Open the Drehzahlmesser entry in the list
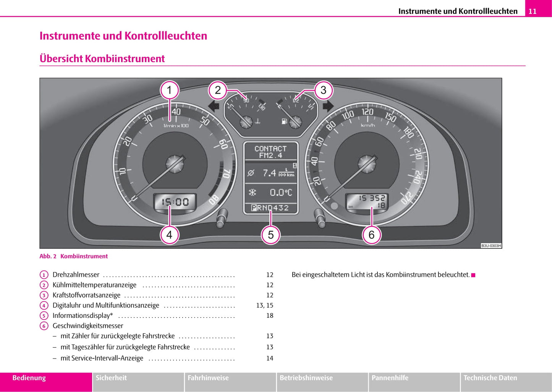552x392 pixels. click(x=76, y=275)
